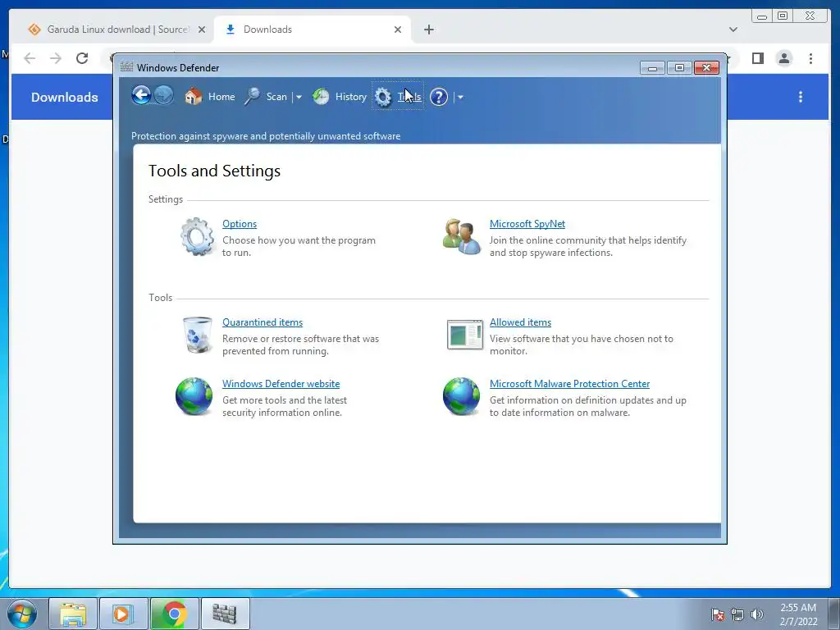Click the Allowed items window icon
This screenshot has width=840, height=630.
pyautogui.click(x=465, y=335)
